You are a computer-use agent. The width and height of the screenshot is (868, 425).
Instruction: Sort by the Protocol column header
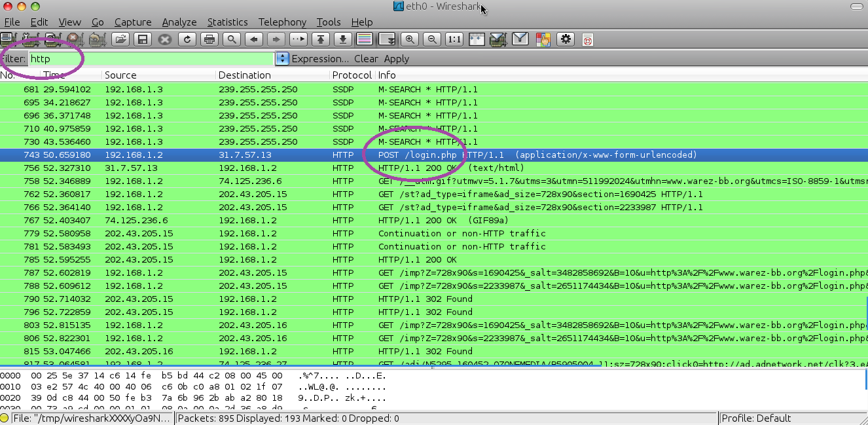point(352,75)
